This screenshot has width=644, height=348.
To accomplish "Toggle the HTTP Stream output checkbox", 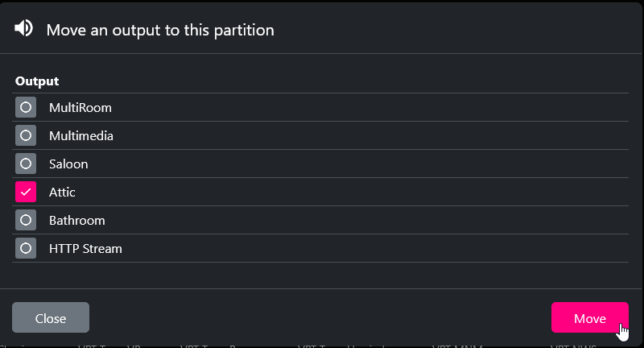I will (x=26, y=248).
